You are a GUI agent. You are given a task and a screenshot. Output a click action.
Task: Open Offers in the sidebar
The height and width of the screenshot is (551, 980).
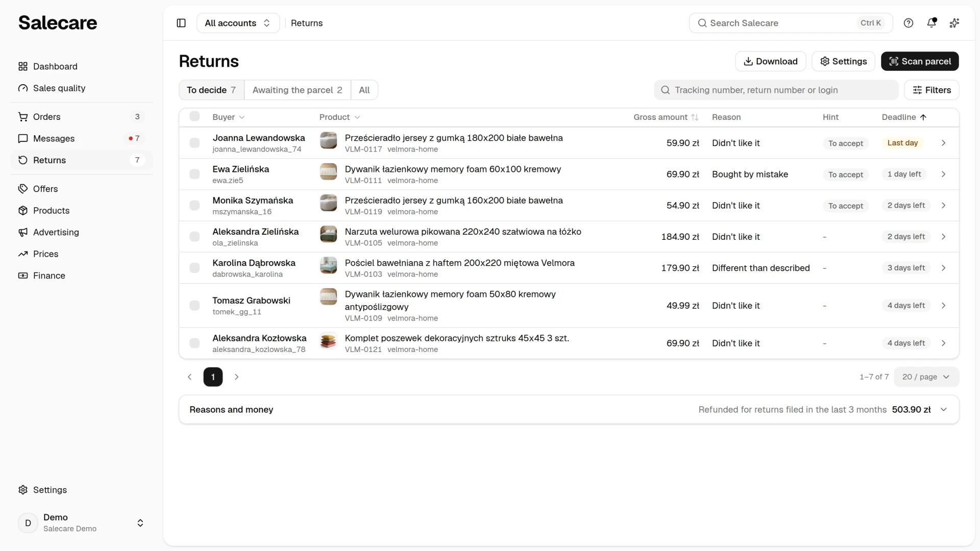pos(82,189)
